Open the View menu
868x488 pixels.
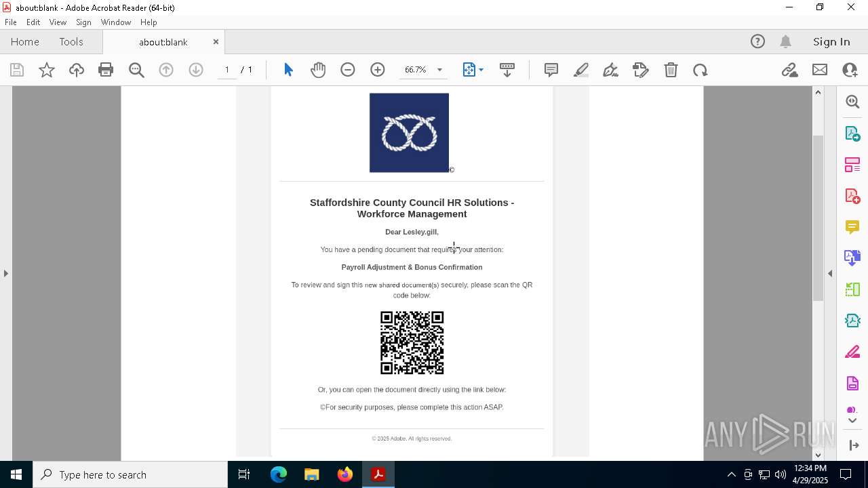pos(58,22)
